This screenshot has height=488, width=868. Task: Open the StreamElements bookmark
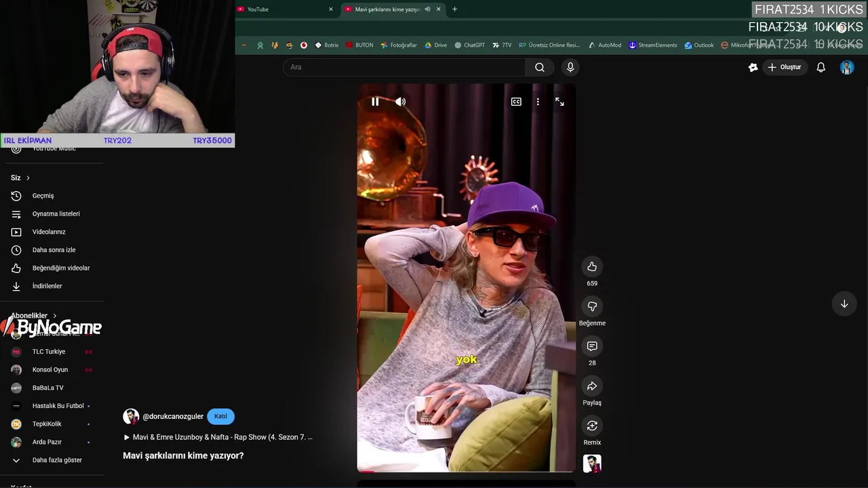click(x=652, y=45)
